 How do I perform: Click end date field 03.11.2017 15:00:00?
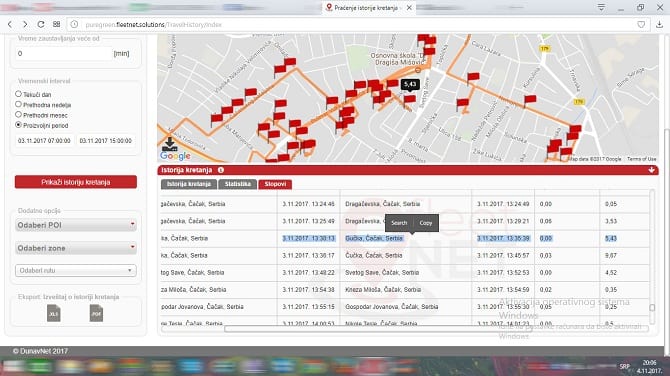106,141
